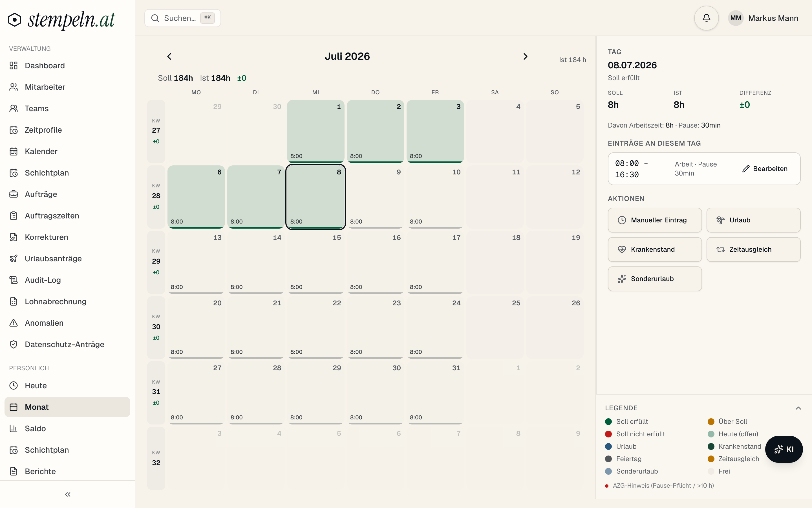
Task: Click the Saldo bar chart icon
Action: pyautogui.click(x=14, y=428)
